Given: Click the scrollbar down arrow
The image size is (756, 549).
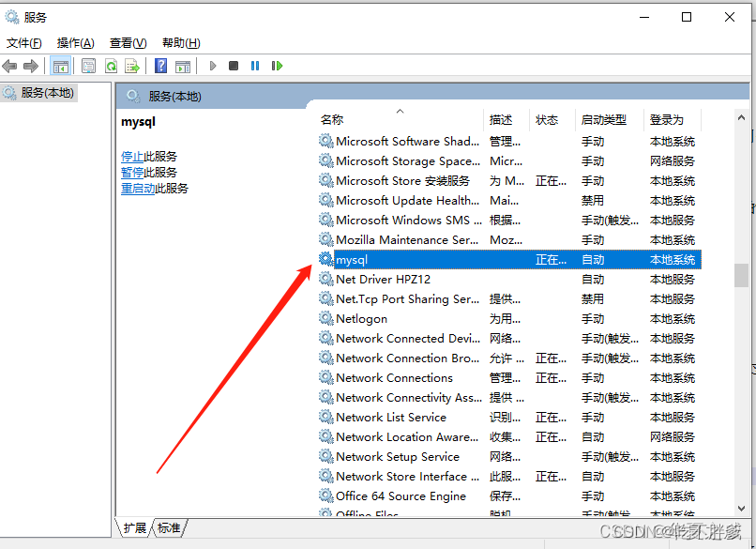Looking at the screenshot, I should pos(742,508).
